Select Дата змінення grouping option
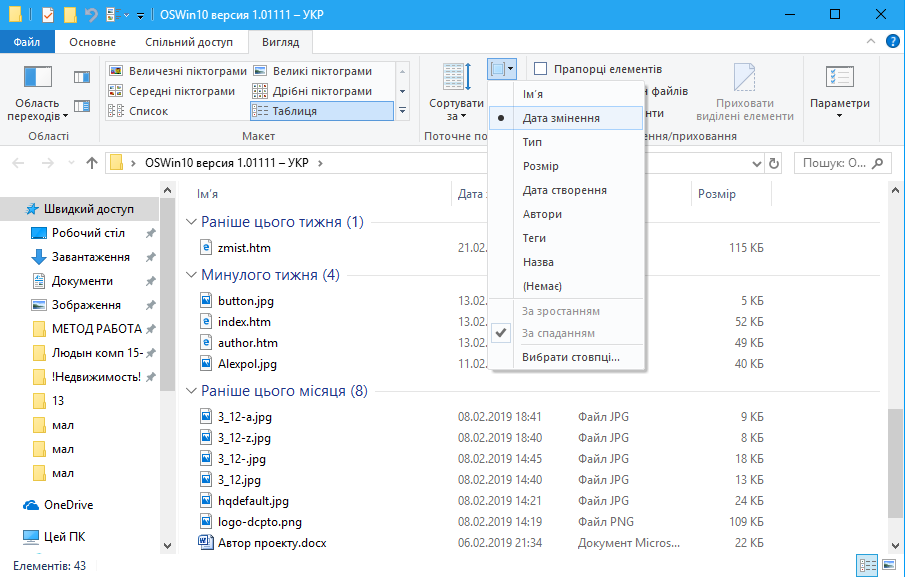Screen dimensions: 905x577 (x=566, y=118)
